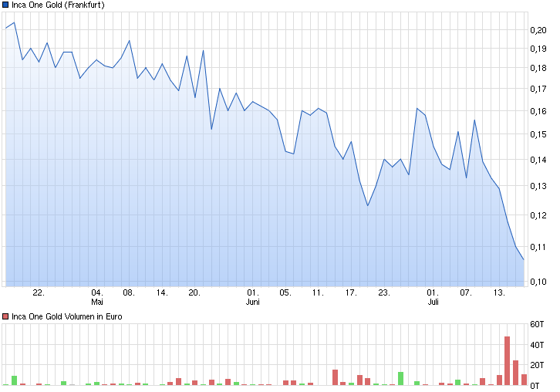
Task: Click the '04.' date label above Mai
Action: (x=97, y=293)
